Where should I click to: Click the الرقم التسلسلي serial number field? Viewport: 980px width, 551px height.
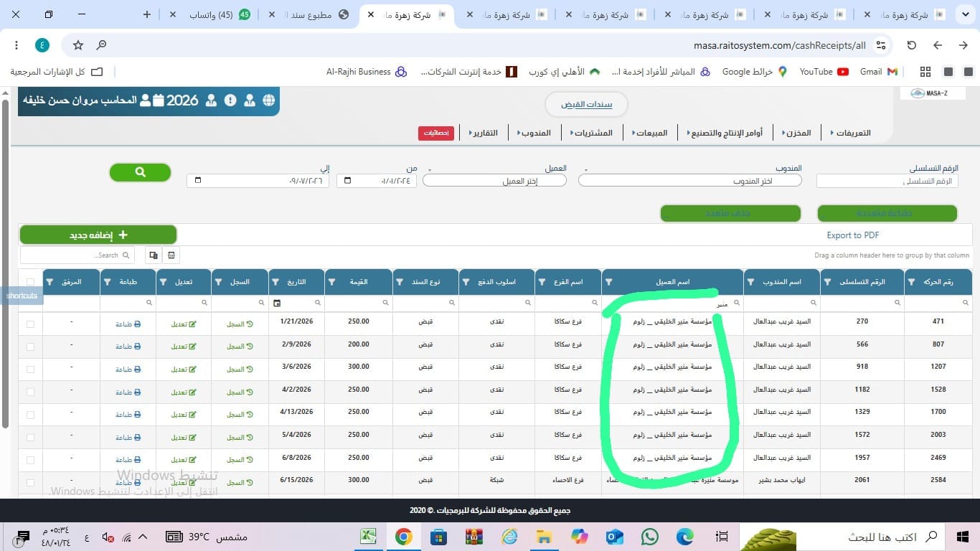click(x=887, y=182)
